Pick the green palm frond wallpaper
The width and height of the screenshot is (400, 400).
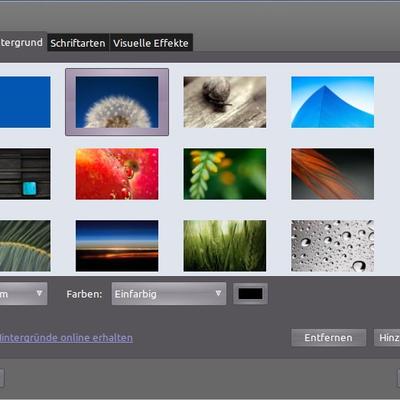(25, 246)
